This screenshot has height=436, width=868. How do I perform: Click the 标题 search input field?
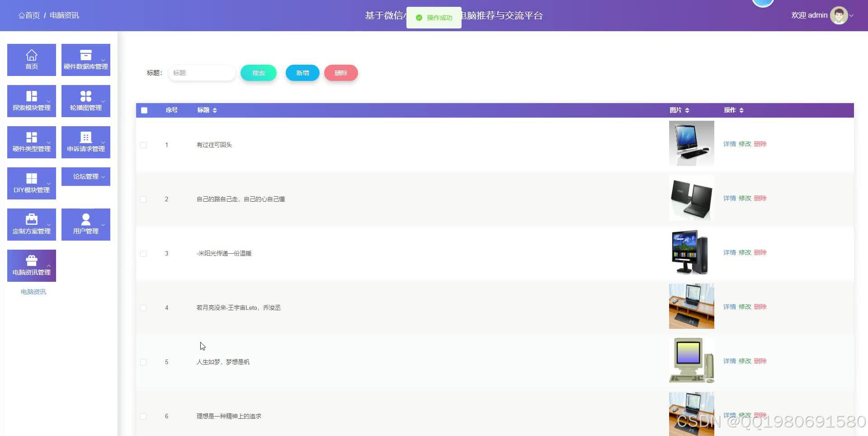tap(202, 73)
